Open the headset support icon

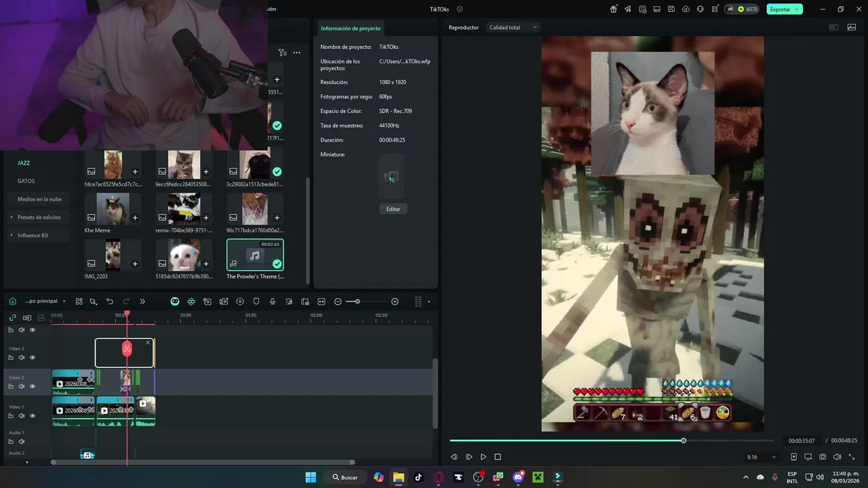(700, 9)
